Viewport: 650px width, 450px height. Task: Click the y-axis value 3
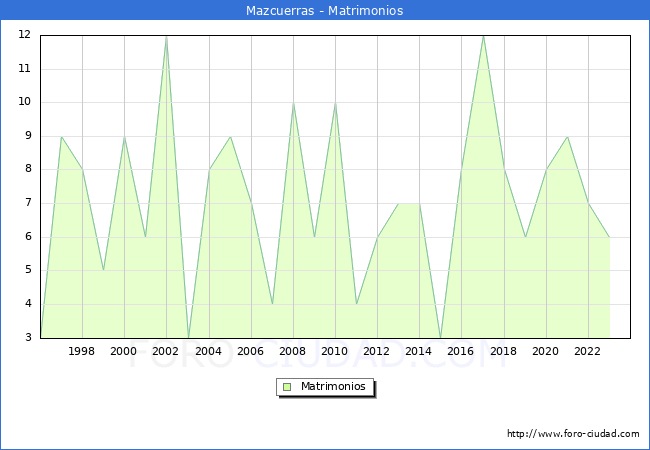tap(28, 338)
